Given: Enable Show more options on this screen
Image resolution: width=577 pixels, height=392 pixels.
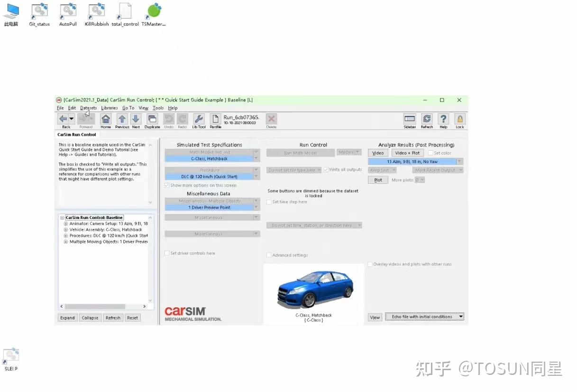Looking at the screenshot, I should click(166, 185).
